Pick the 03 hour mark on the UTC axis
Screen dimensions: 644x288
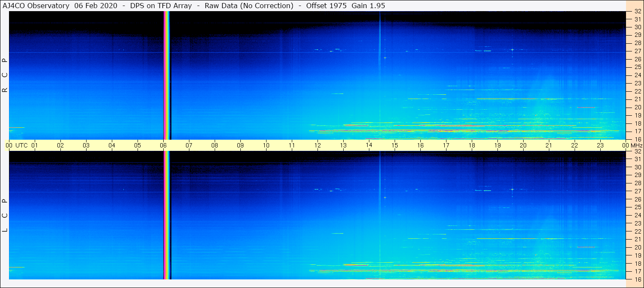point(86,145)
